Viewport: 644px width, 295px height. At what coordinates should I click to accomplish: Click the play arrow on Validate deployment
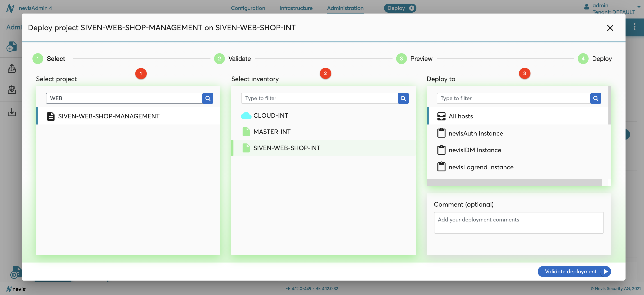[x=606, y=272]
